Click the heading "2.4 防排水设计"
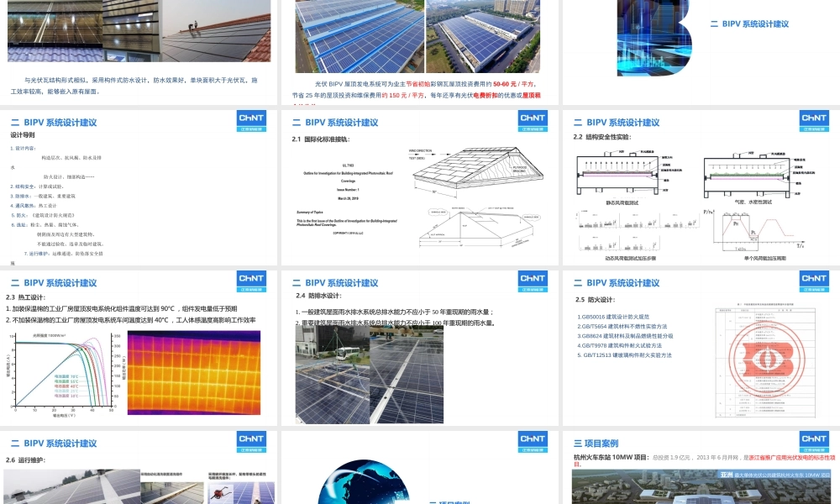840x504 pixels. click(x=318, y=296)
